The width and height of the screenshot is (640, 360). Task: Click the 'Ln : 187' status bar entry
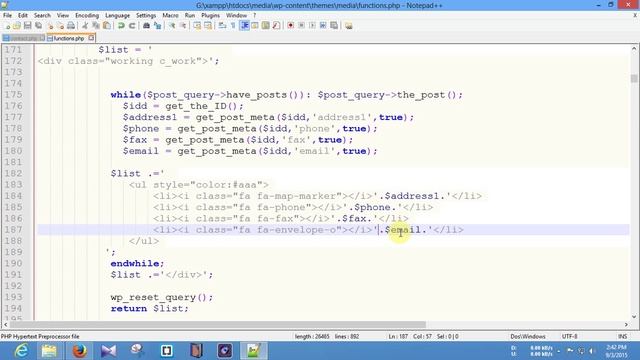pos(398,336)
